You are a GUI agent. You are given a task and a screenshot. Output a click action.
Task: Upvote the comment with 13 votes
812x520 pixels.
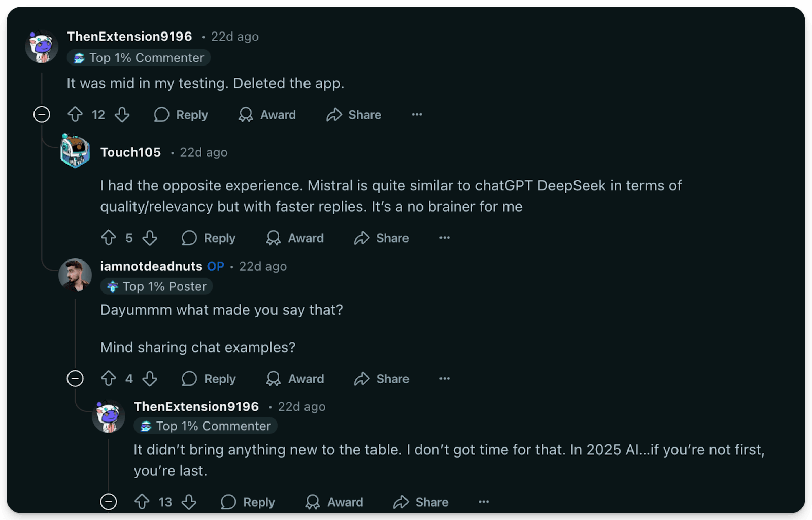coord(142,502)
